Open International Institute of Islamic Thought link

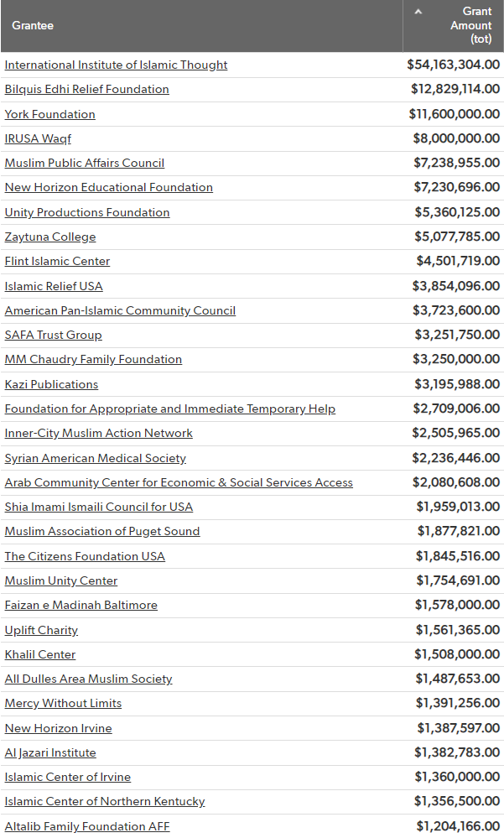(116, 65)
